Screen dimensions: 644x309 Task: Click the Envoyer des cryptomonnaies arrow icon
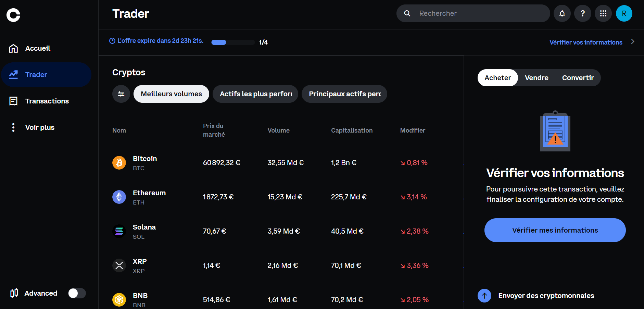tap(484, 295)
